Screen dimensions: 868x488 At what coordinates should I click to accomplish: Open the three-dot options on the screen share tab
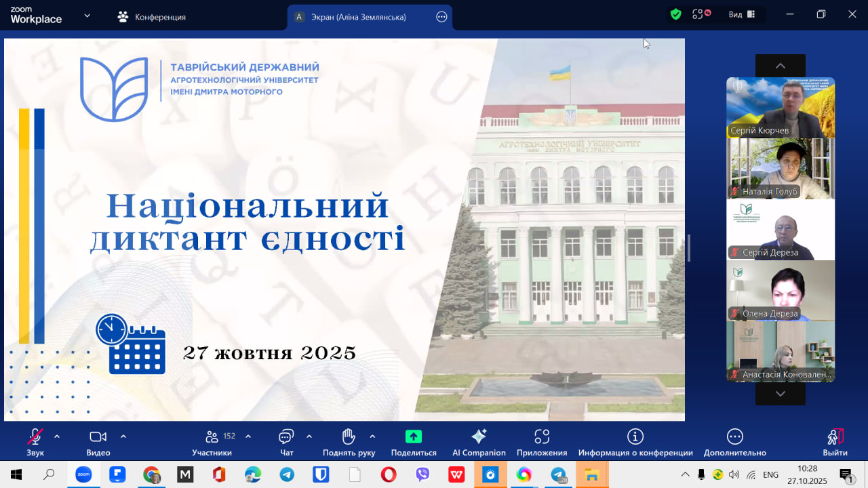[441, 17]
